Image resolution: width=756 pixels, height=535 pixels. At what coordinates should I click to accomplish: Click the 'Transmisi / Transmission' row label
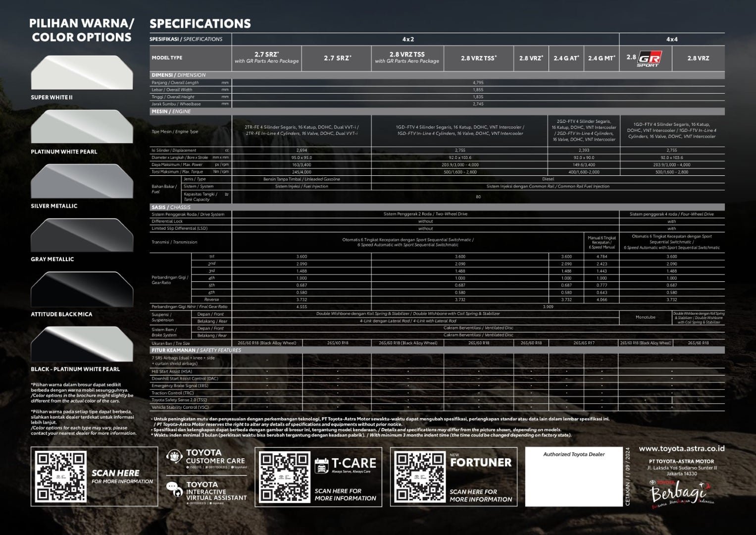(x=174, y=242)
